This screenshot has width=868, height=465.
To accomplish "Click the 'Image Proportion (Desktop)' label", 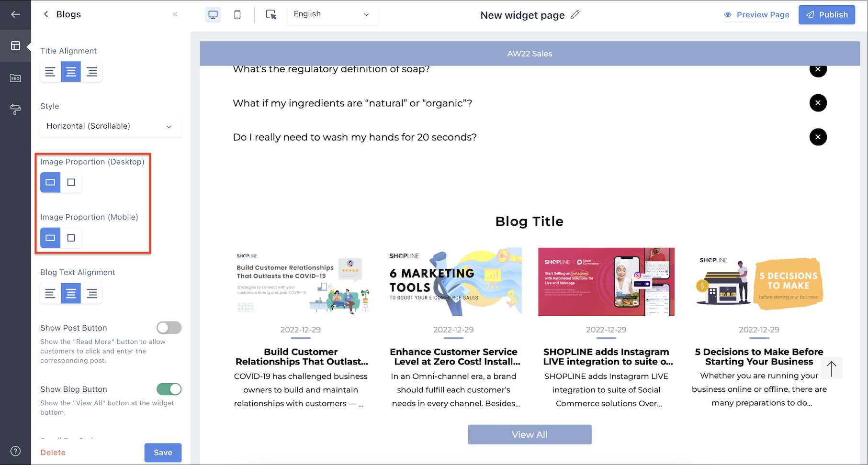I will tap(92, 162).
